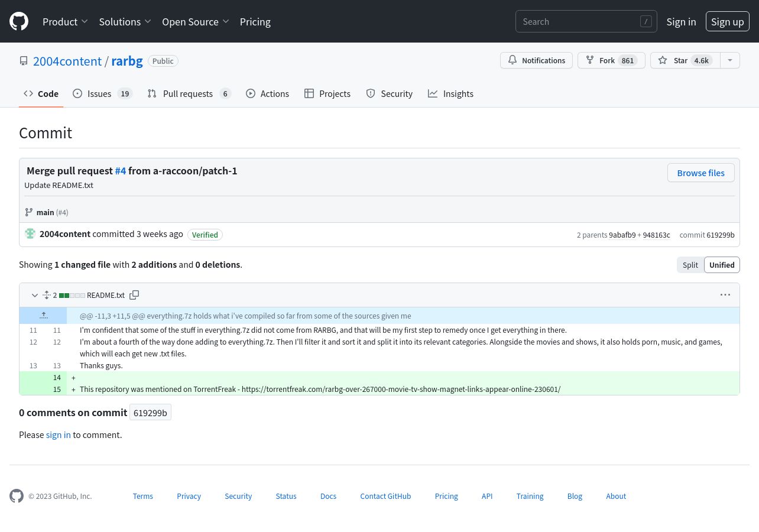Open the Blog footer link
Image resolution: width=759 pixels, height=532 pixels.
coord(575,496)
